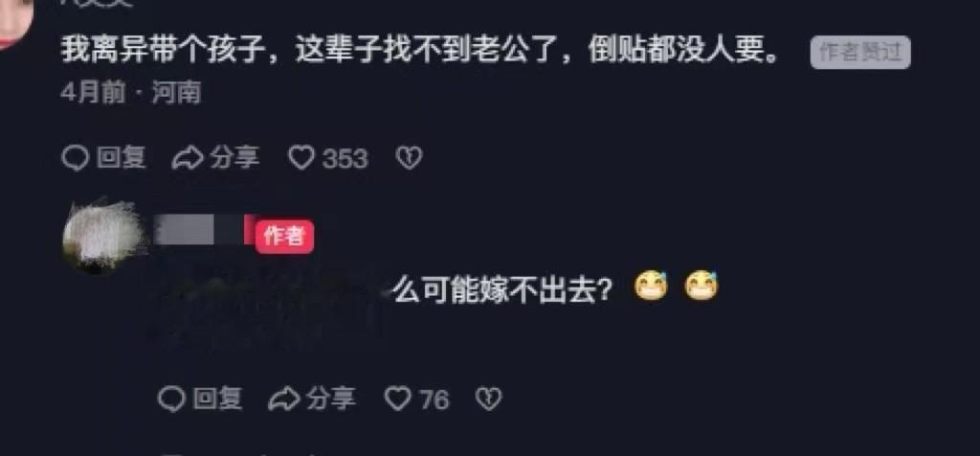This screenshot has height=456, width=980.
Task: Click reply bubble icon under author's reply
Action: tap(171, 399)
